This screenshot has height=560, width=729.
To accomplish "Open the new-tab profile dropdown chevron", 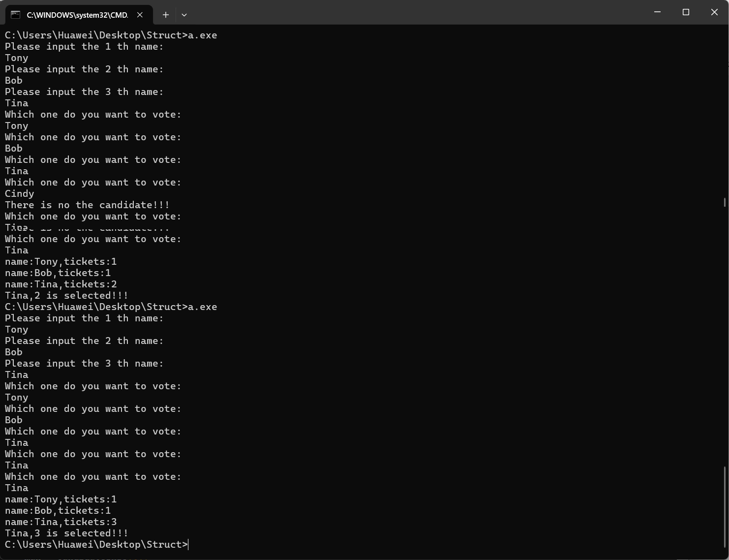I will point(184,15).
